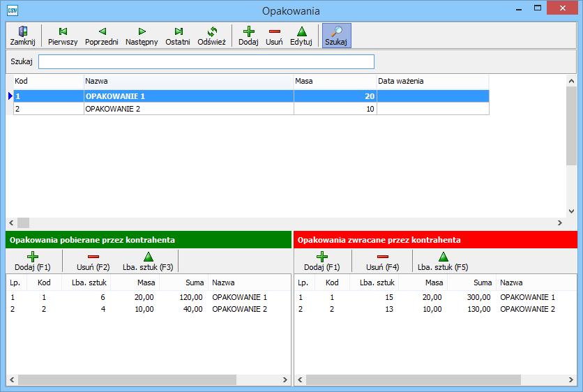Viewport: 583px width, 392px height.
Task: Click pobierane panel horizontal scrollbar thumb
Action: coord(127,379)
